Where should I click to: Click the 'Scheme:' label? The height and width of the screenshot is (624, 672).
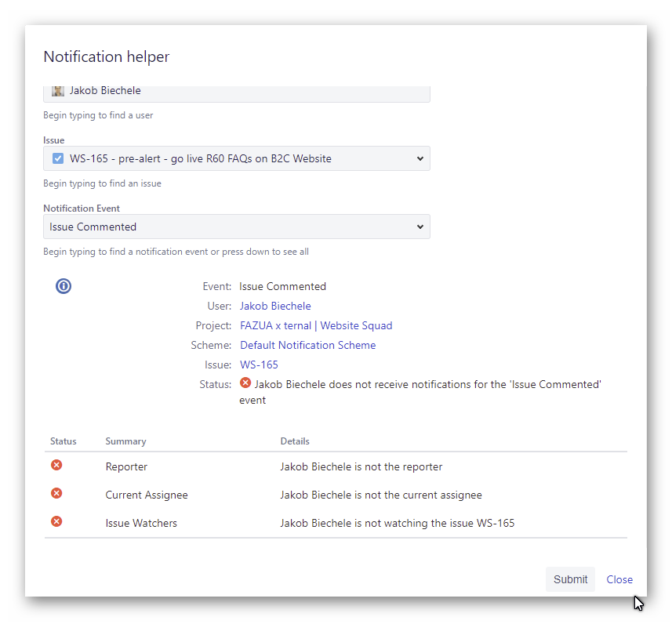(x=211, y=346)
